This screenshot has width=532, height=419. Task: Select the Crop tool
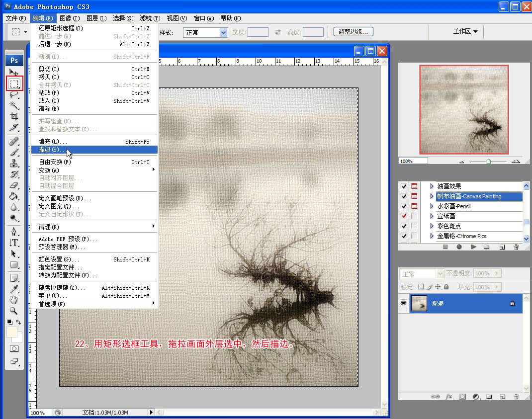(x=13, y=116)
